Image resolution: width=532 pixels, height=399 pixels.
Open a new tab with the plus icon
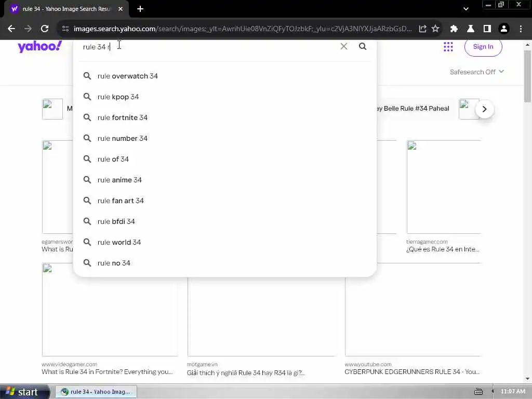click(140, 9)
